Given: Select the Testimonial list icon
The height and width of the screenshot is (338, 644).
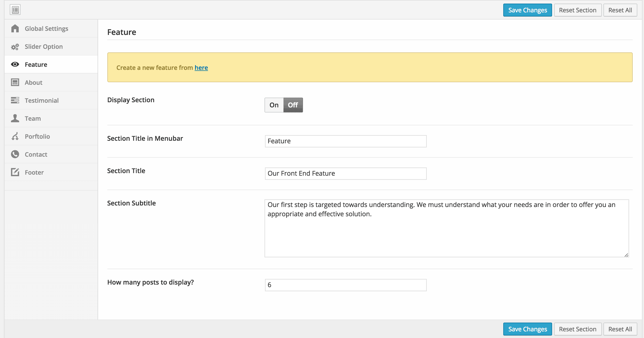Looking at the screenshot, I should click(15, 100).
